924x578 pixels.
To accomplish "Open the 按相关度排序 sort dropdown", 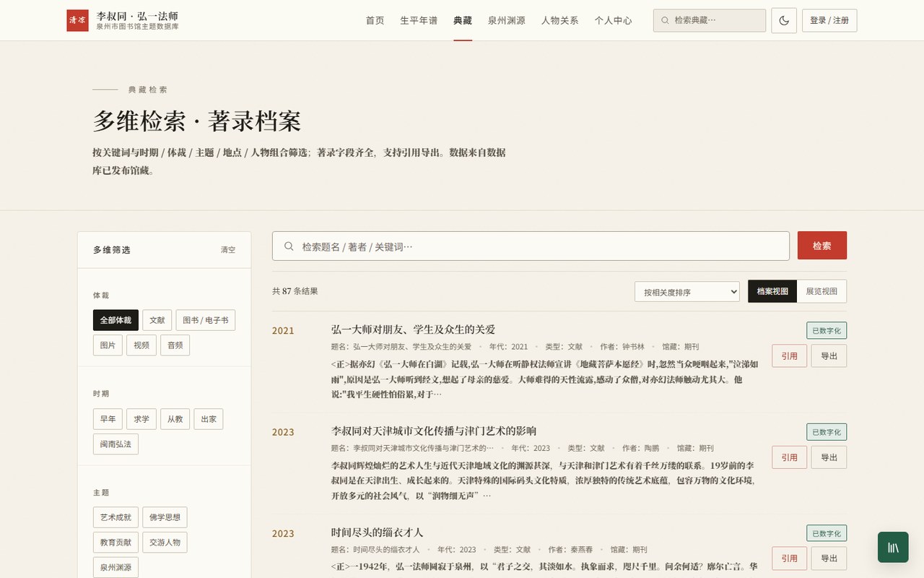I will 687,292.
